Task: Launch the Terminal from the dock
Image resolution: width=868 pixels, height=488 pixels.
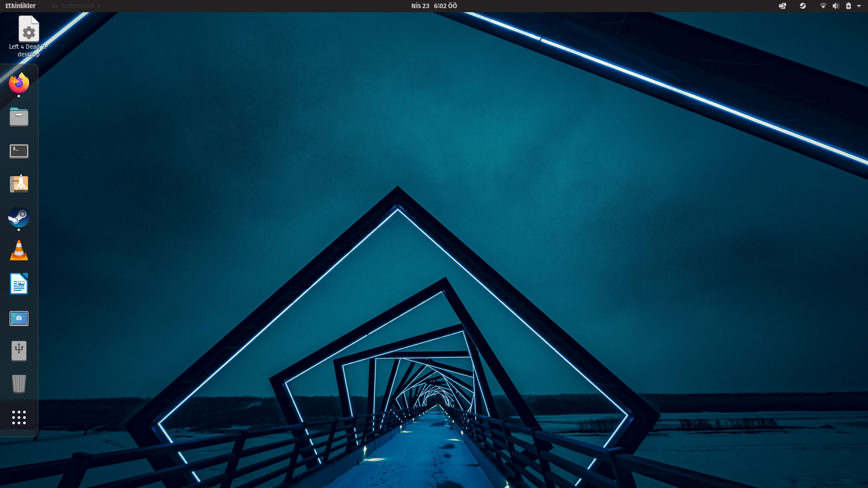Action: 19,151
